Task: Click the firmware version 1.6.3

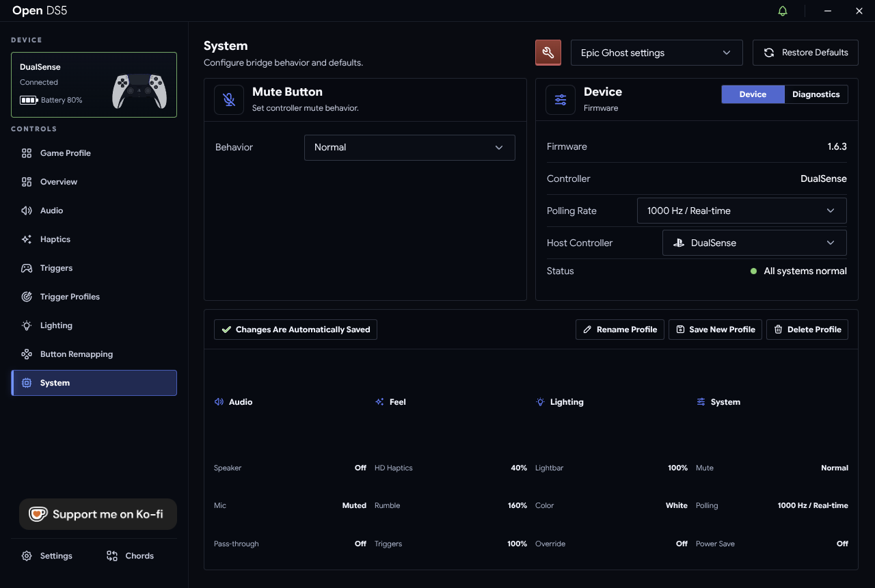Action: 837,146
